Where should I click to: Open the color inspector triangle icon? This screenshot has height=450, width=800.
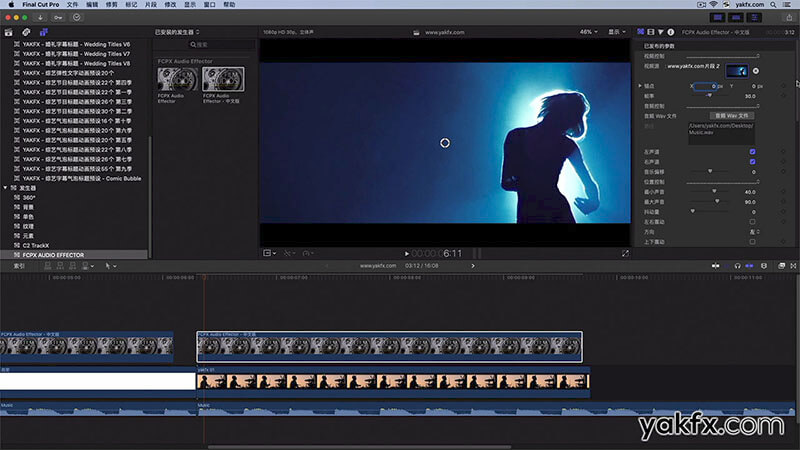[661, 32]
